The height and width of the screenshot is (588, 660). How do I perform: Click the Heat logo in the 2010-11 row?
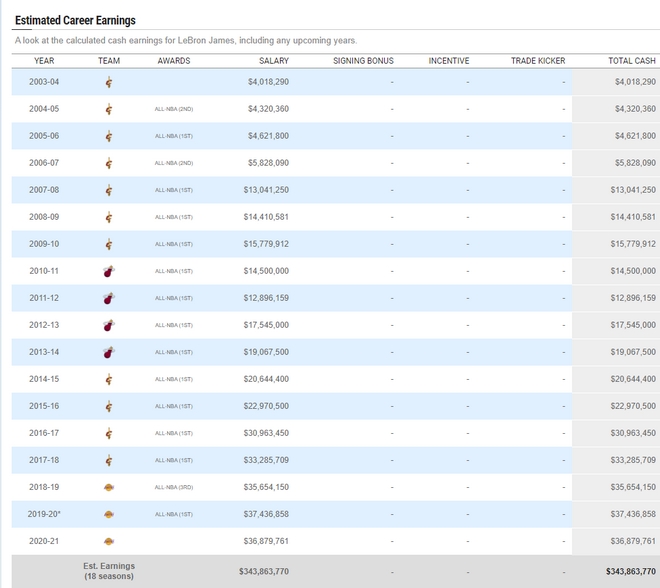[x=109, y=271]
